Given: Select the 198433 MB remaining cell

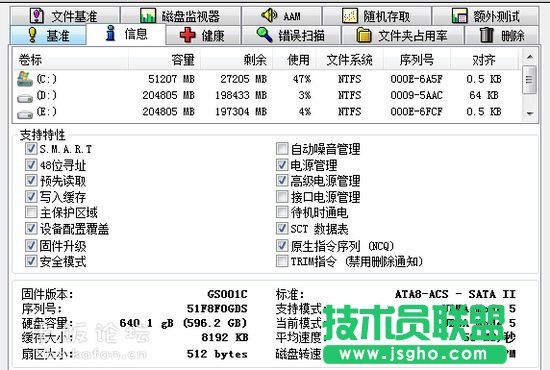Looking at the screenshot, I should 241,95.
